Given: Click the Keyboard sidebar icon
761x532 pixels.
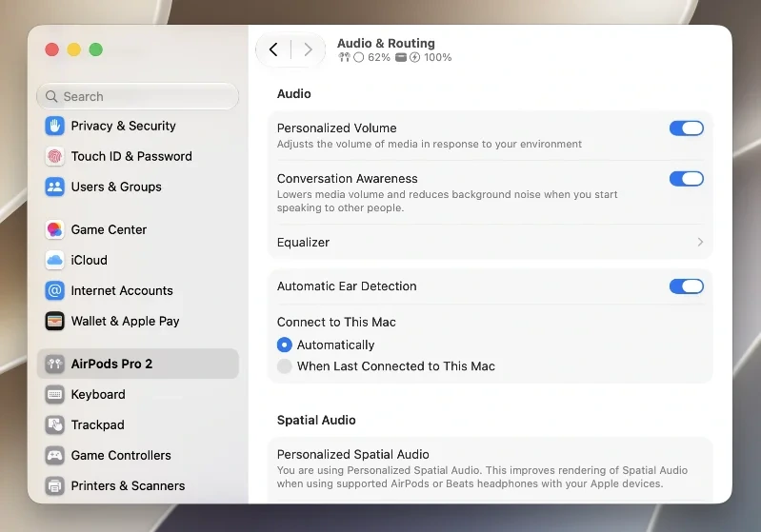Looking at the screenshot, I should [55, 394].
